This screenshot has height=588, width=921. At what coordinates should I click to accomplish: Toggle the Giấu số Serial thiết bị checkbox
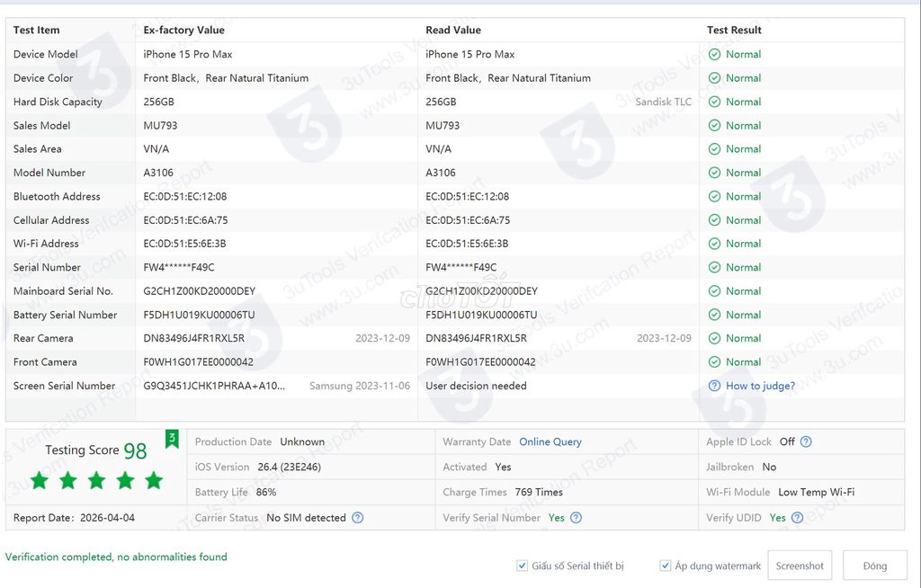[522, 566]
